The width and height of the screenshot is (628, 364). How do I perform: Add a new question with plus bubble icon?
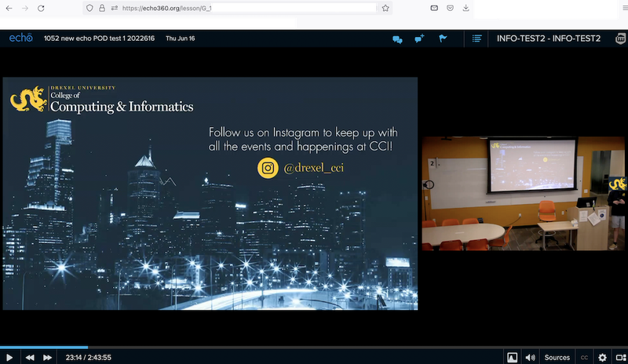pyautogui.click(x=419, y=38)
